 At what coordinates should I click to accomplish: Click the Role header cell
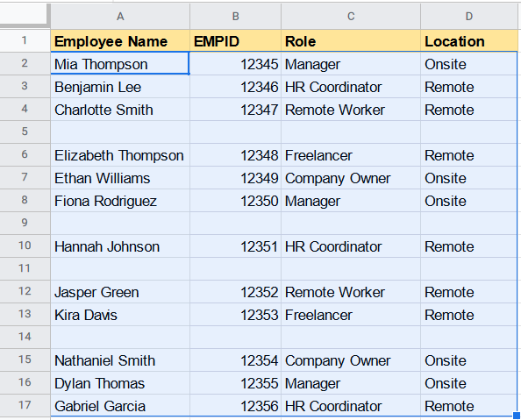[x=351, y=41]
